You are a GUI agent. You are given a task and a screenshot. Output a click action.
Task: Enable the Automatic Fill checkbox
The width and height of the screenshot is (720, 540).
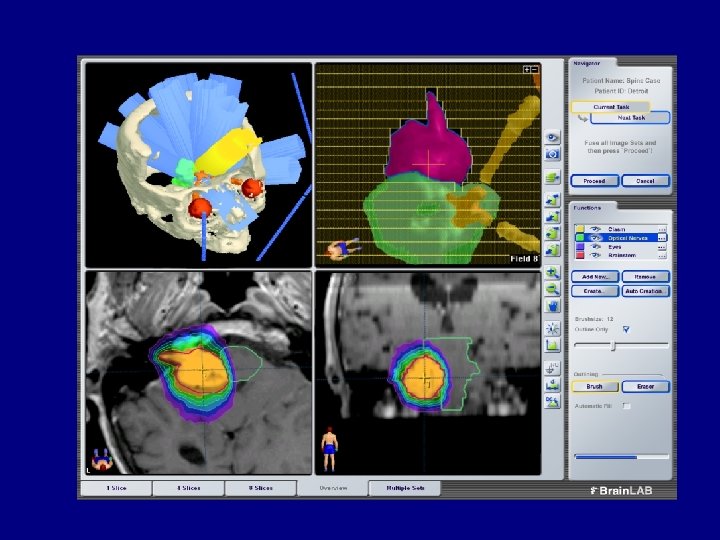[x=626, y=406]
